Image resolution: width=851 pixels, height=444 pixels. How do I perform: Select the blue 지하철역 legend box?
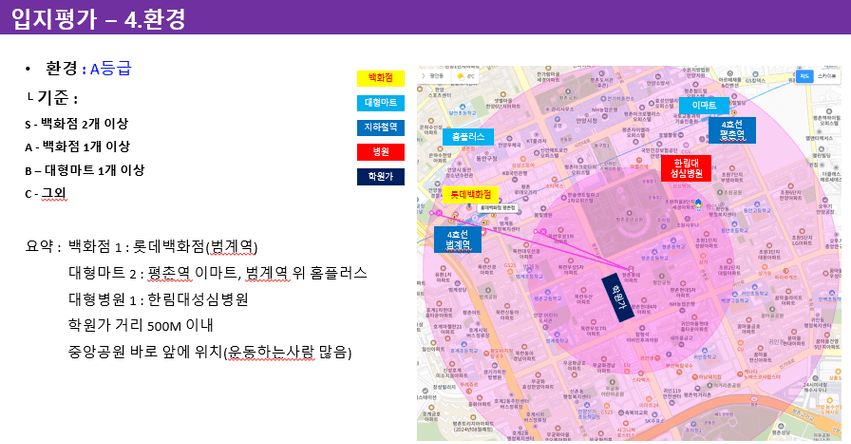click(x=380, y=128)
